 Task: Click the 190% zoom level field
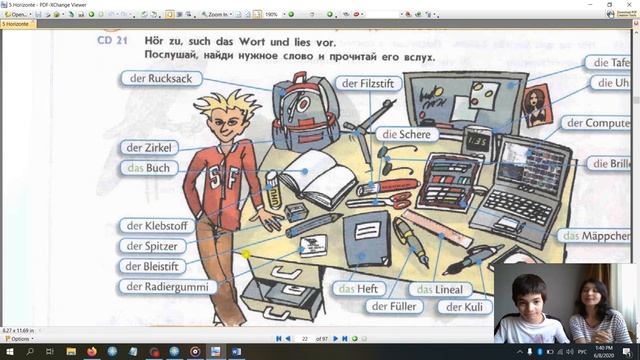tap(272, 14)
